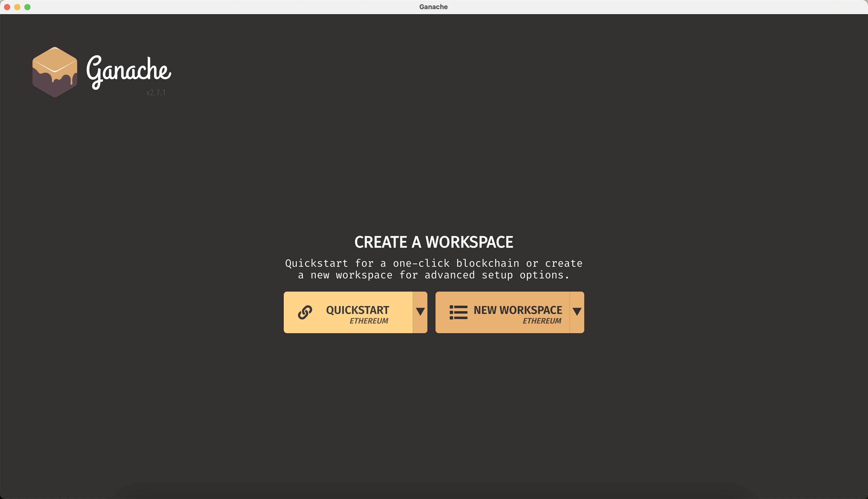Click the CREATE A WORKSPACE heading
This screenshot has width=868, height=499.
click(x=434, y=242)
